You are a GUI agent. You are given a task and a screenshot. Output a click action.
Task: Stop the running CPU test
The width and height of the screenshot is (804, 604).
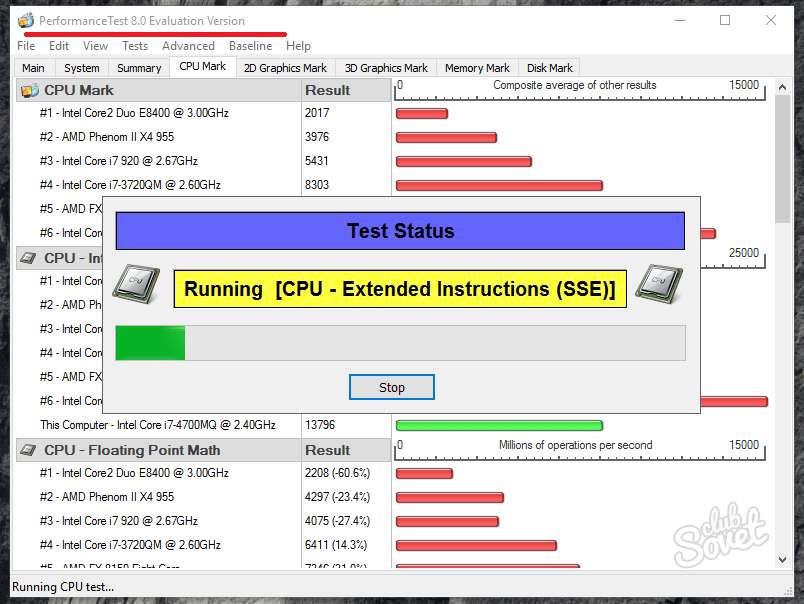392,387
